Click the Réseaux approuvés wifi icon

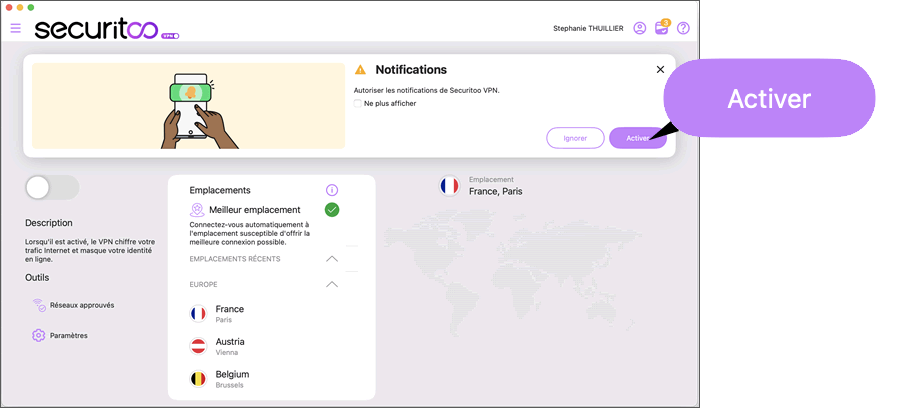39,305
